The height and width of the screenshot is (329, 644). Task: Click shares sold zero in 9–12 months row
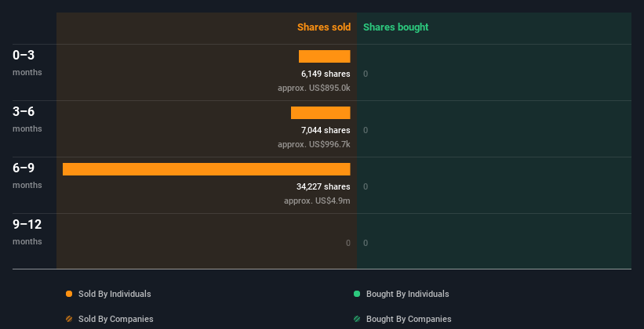coord(347,243)
